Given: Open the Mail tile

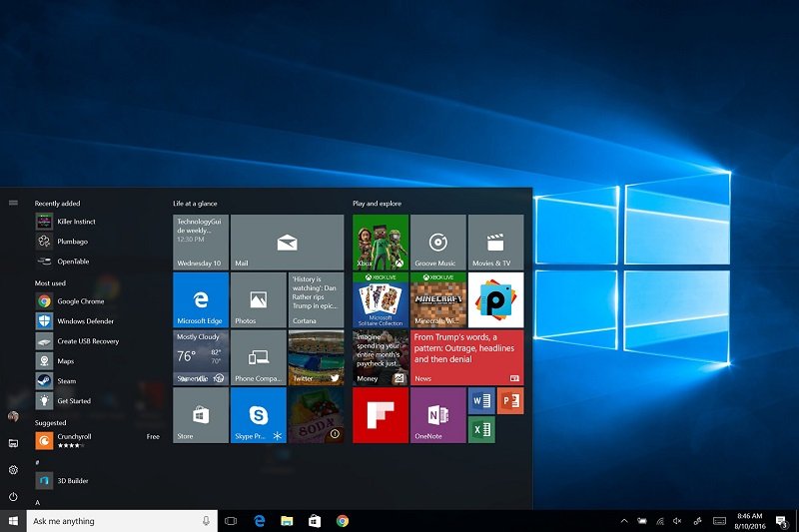Looking at the screenshot, I should coord(288,243).
